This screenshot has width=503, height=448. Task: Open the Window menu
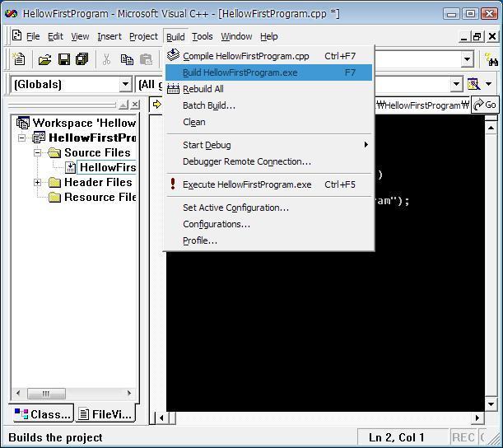[x=236, y=36]
